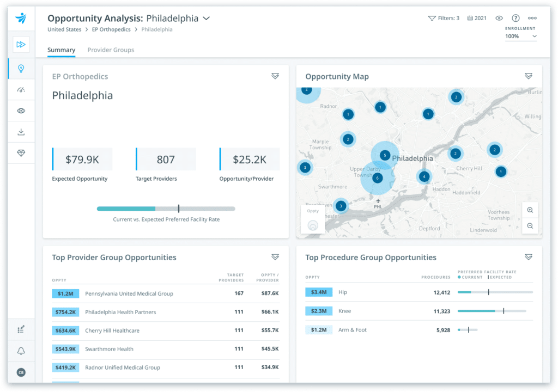Switch to the Provider Groups tab
558x392 pixels.
111,50
